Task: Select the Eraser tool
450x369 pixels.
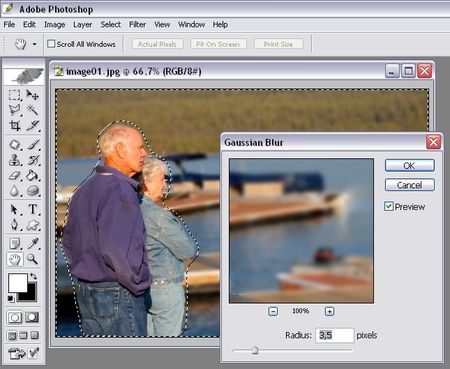Action: tap(14, 175)
